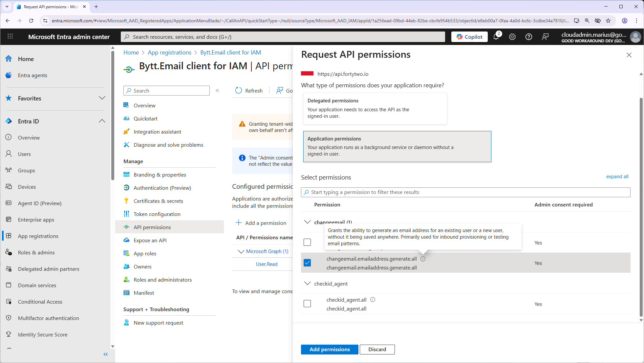
Task: Open Certificates & secrets menu item
Action: coord(158,201)
